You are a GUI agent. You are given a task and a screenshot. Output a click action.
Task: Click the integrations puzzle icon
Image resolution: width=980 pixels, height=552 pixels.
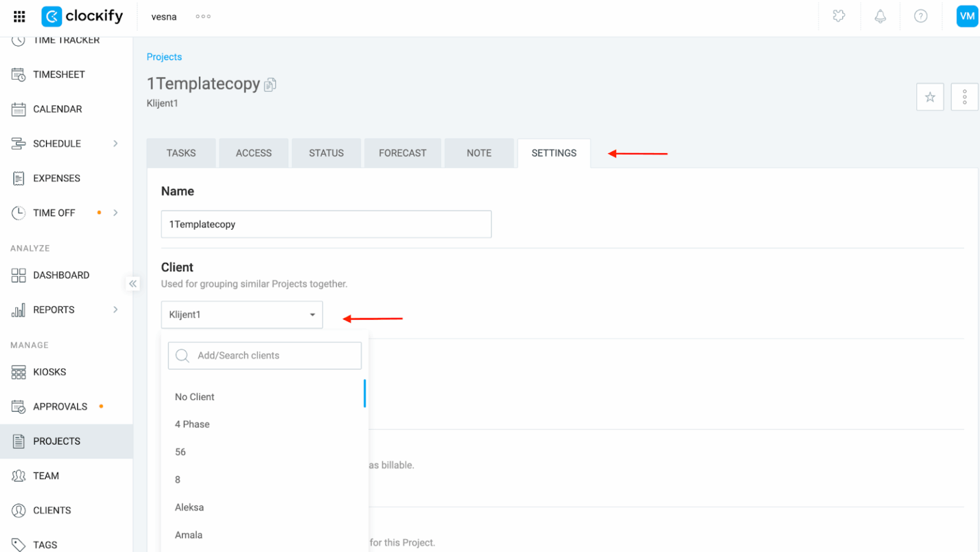840,16
